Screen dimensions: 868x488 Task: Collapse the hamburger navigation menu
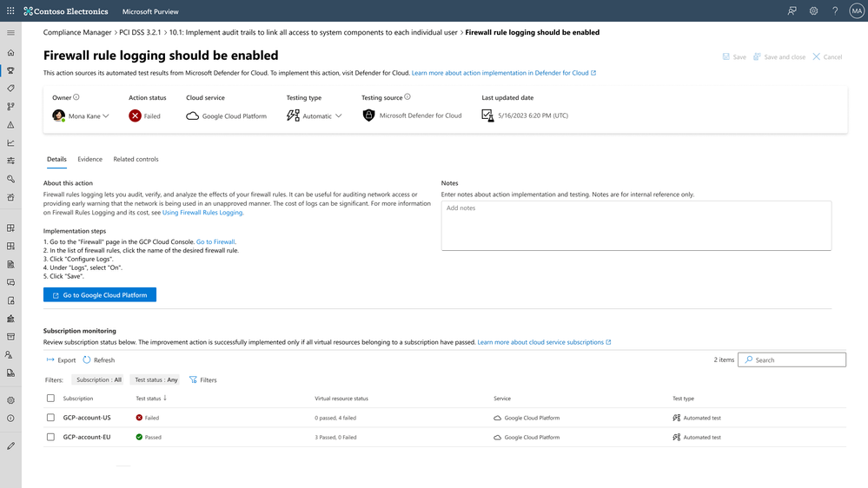tap(10, 33)
